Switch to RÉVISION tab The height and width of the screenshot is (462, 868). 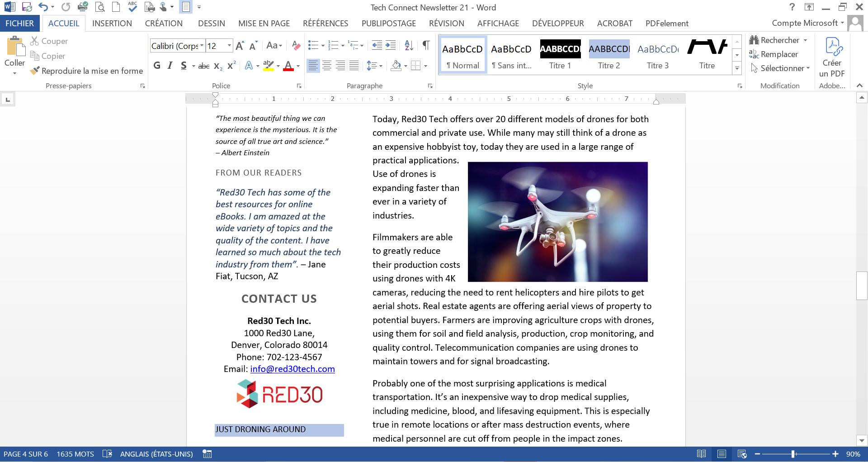click(x=446, y=24)
